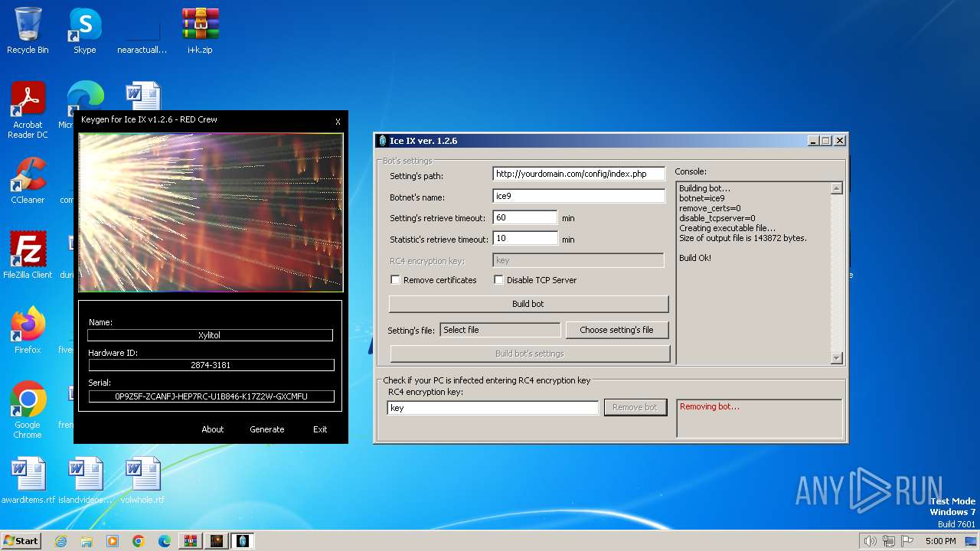Click 'Size of output file' console line
This screenshot has height=551, width=980.
(x=743, y=238)
